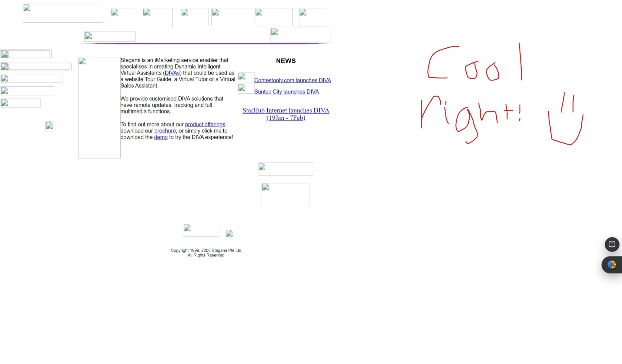Click the broken banner image above the copyright text
622x364 pixels.
click(201, 230)
